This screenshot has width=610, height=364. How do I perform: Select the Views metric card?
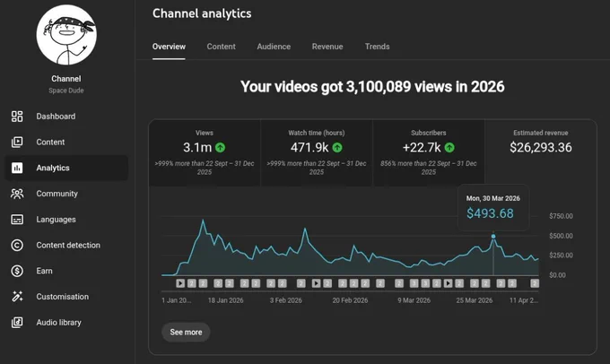pos(205,152)
